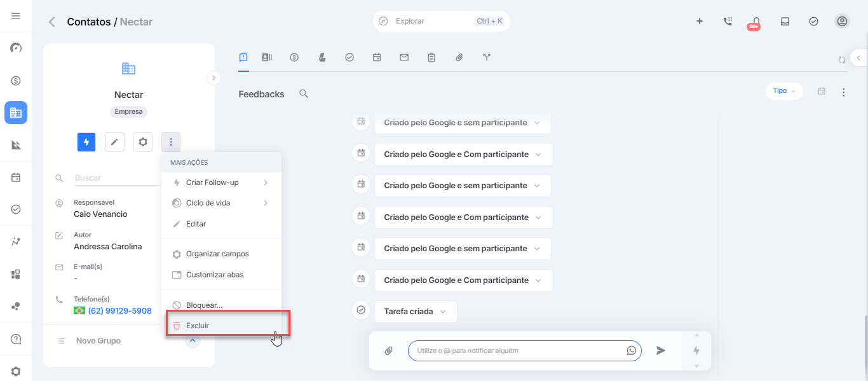Switch to the attachments paperclip tab
Screen dimensions: 868x381
(x=459, y=57)
